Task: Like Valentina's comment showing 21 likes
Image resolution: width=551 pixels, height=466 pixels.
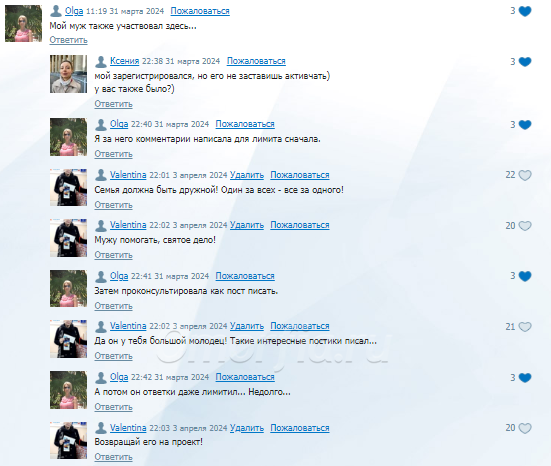Action: (525, 327)
